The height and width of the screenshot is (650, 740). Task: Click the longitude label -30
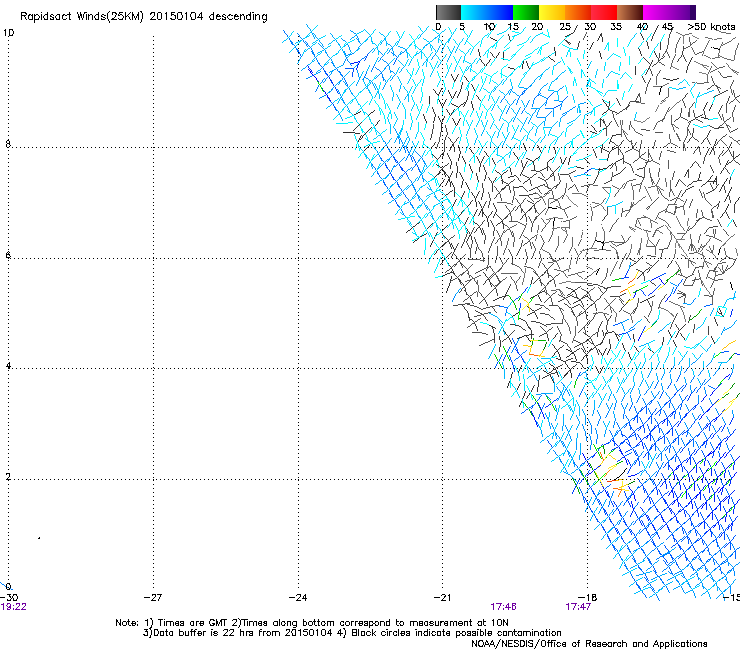pos(9,598)
